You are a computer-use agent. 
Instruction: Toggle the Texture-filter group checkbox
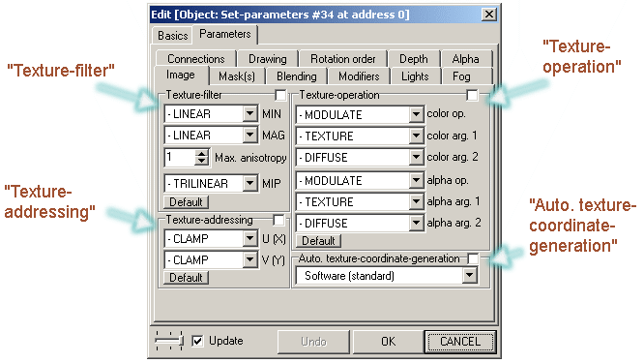(280, 96)
